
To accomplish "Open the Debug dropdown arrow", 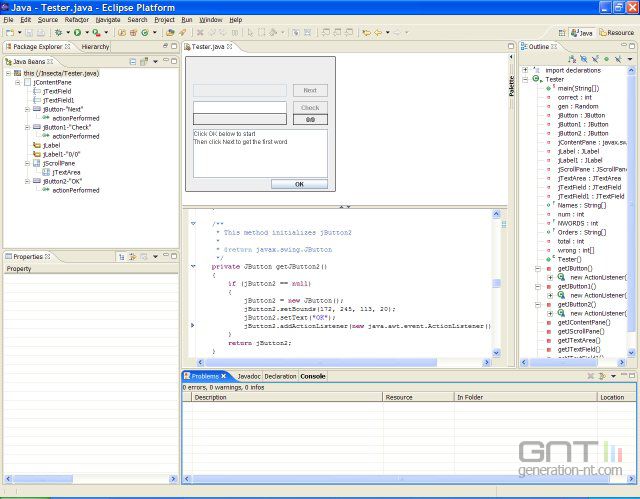I will [x=68, y=32].
